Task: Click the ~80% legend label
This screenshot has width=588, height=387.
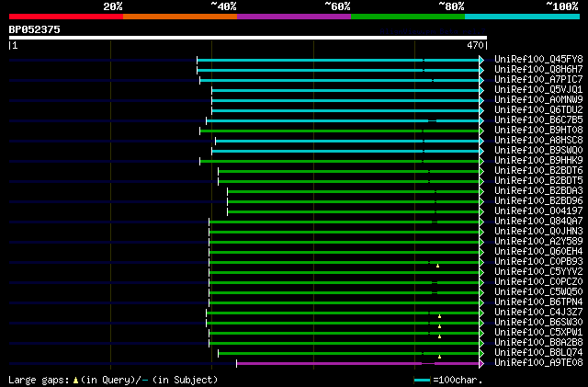Action: 451,6
